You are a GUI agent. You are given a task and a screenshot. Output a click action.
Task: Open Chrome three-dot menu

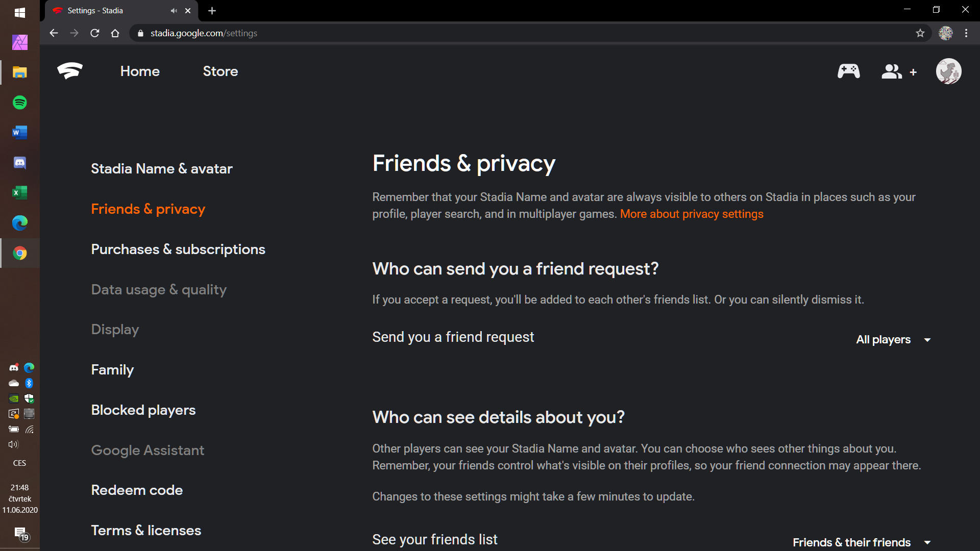coord(966,33)
